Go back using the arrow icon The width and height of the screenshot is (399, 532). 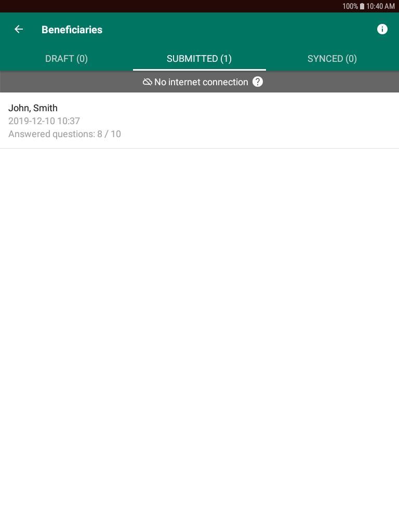point(19,29)
